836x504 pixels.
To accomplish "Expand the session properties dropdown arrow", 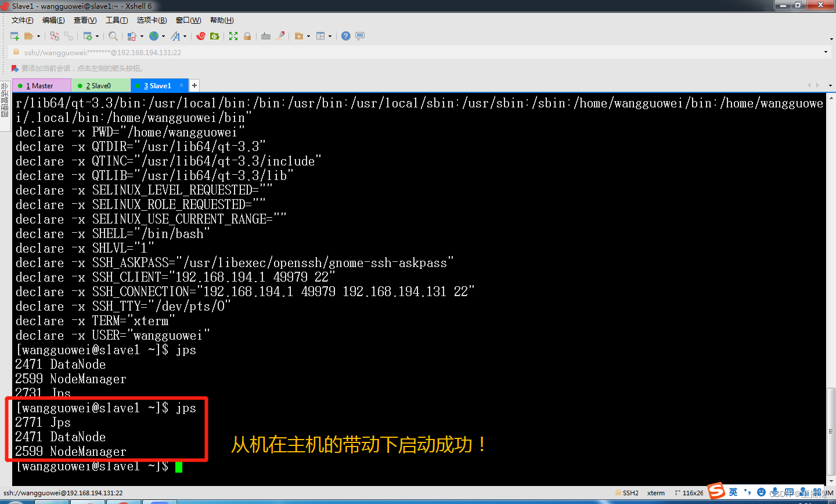I will (x=97, y=36).
